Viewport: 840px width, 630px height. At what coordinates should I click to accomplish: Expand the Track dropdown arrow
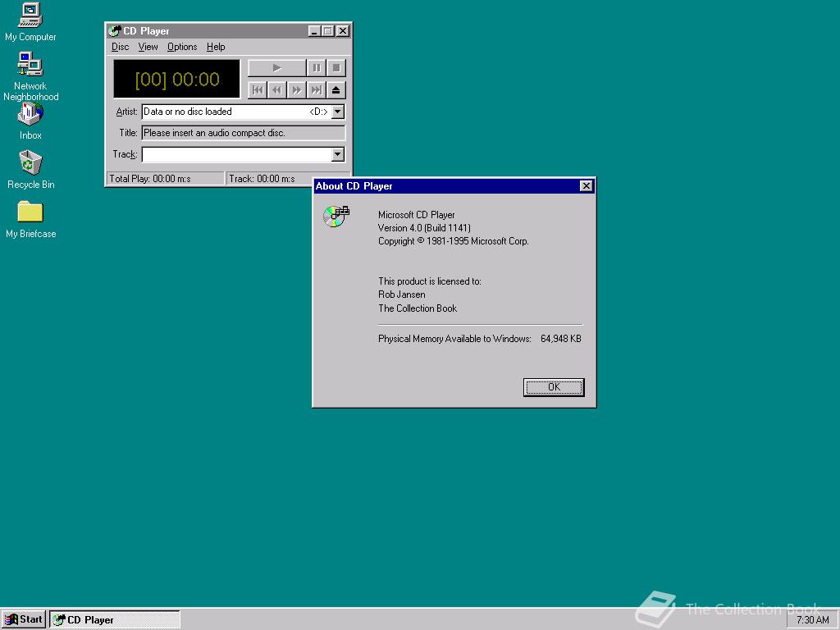point(337,154)
